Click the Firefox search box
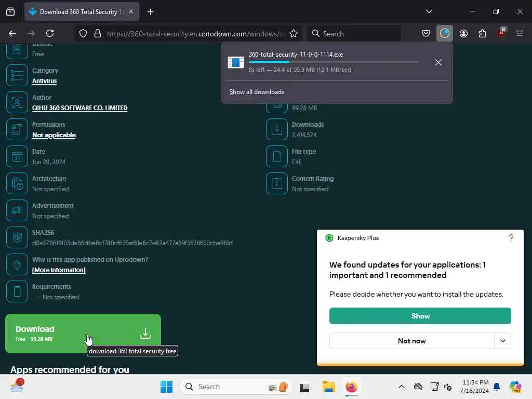The width and height of the screenshot is (532, 399). click(354, 34)
